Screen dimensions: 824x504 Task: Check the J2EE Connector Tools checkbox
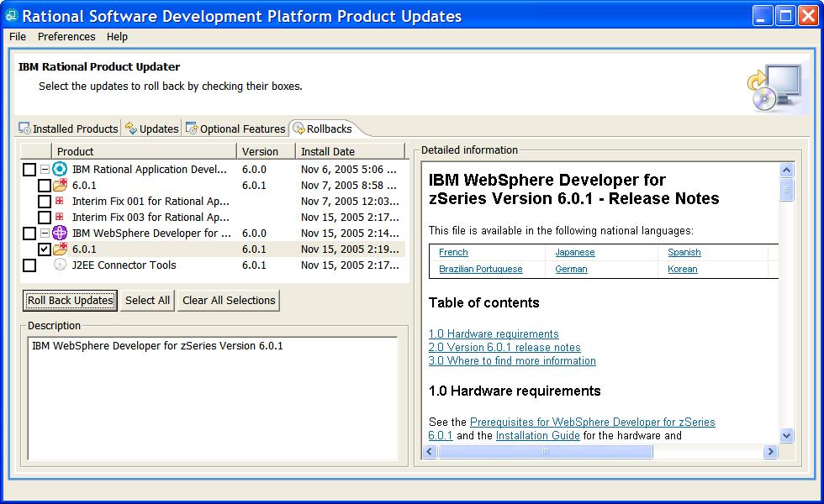[x=29, y=265]
